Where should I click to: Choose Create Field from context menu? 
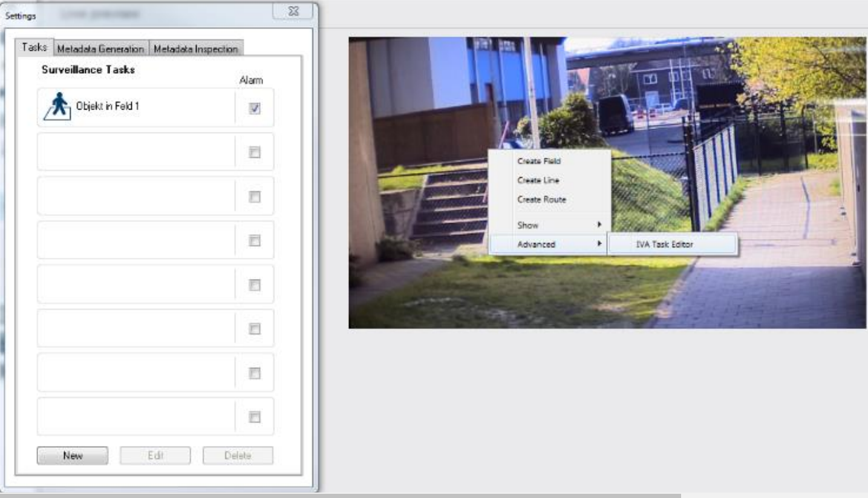point(539,161)
